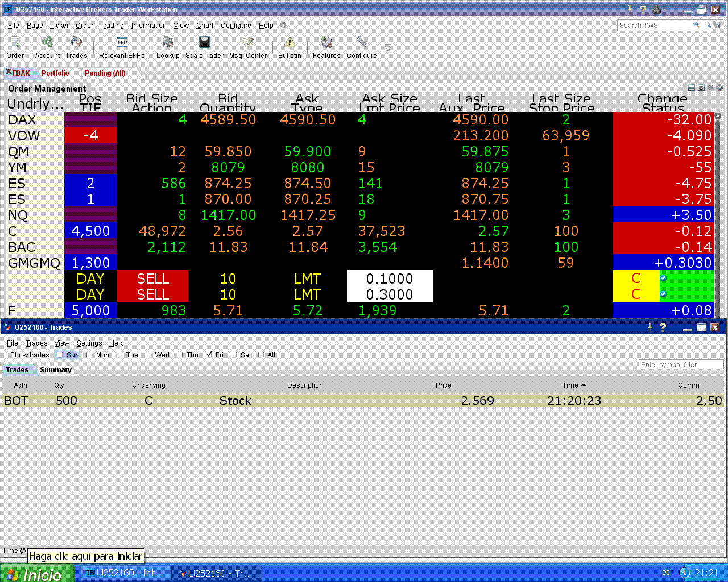Click SELL action on the 0.3000 limit order

[152, 294]
